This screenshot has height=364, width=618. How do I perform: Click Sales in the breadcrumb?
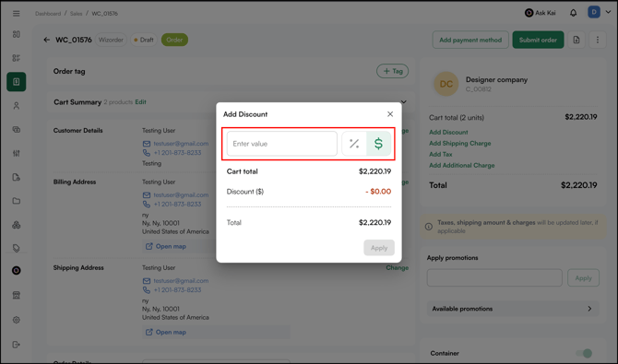[76, 14]
